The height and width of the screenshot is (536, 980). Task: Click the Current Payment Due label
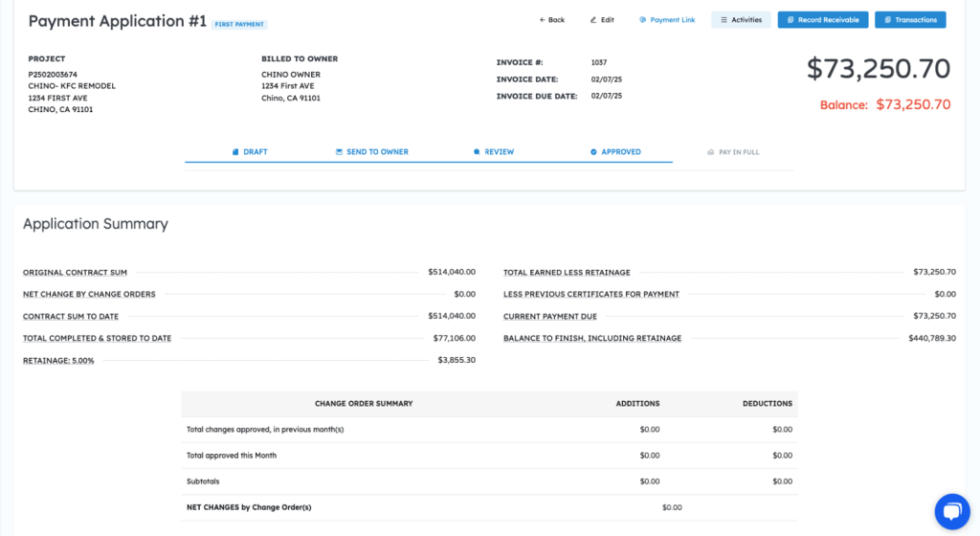pos(550,316)
